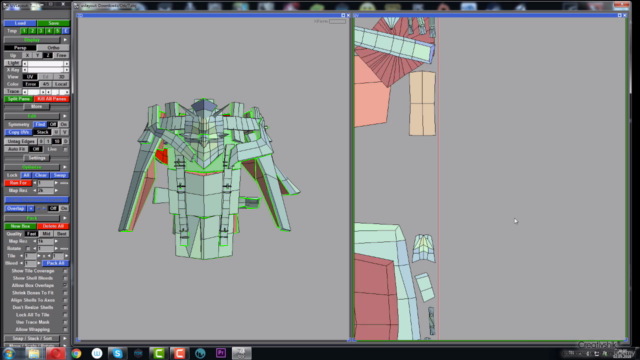640x360 pixels.
Task: Expand the Snap / Stack / Sort section arrow
Action: [65, 338]
